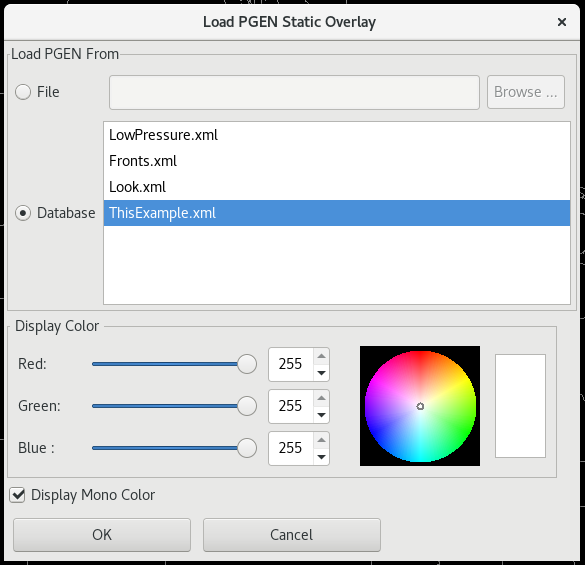
Task: Click the Green value input field
Action: click(x=291, y=406)
